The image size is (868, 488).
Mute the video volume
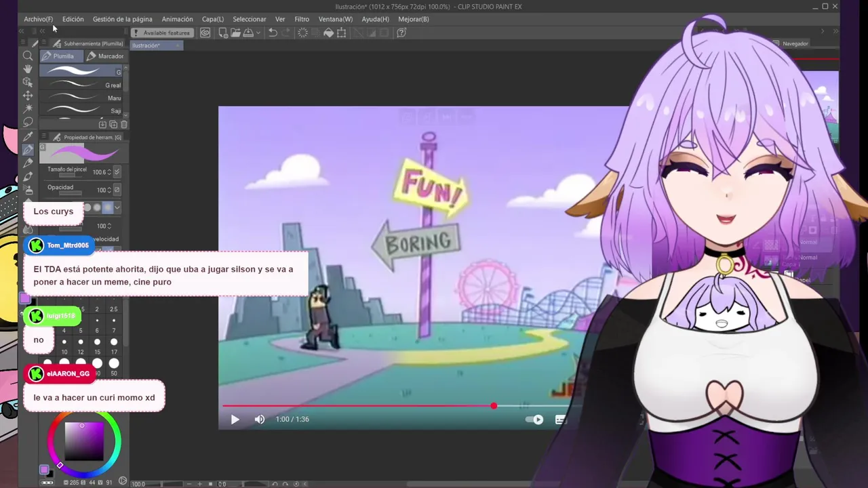coord(259,420)
